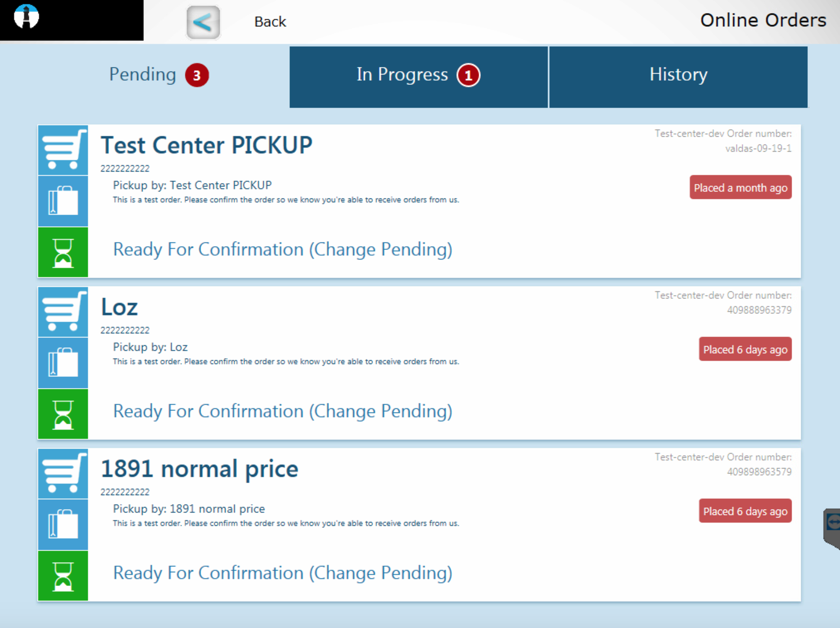Click shopping bag icon for Test Center PICKUP
Viewport: 840px width, 628px height.
tap(63, 201)
